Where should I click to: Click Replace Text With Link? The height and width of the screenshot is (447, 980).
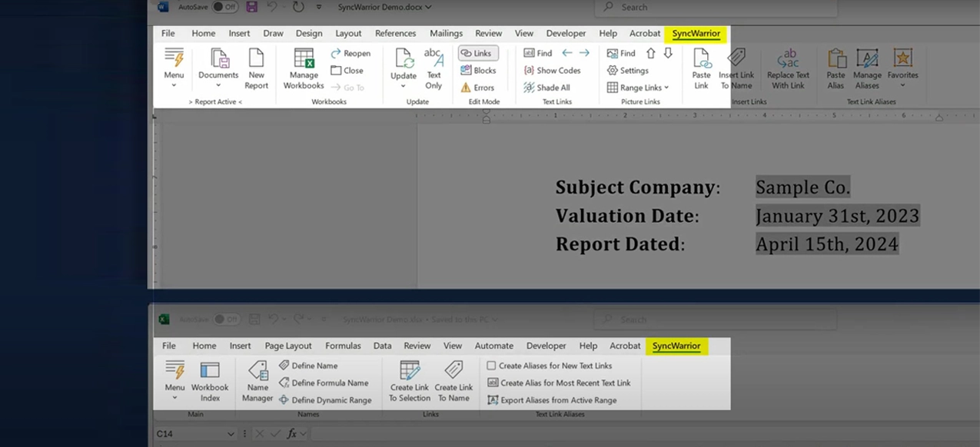pos(788,68)
